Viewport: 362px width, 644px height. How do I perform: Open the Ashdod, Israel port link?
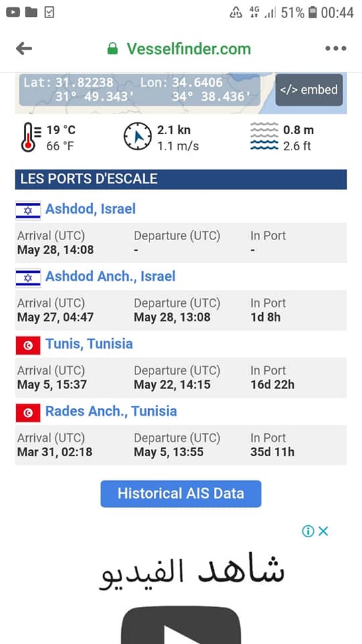click(x=90, y=209)
